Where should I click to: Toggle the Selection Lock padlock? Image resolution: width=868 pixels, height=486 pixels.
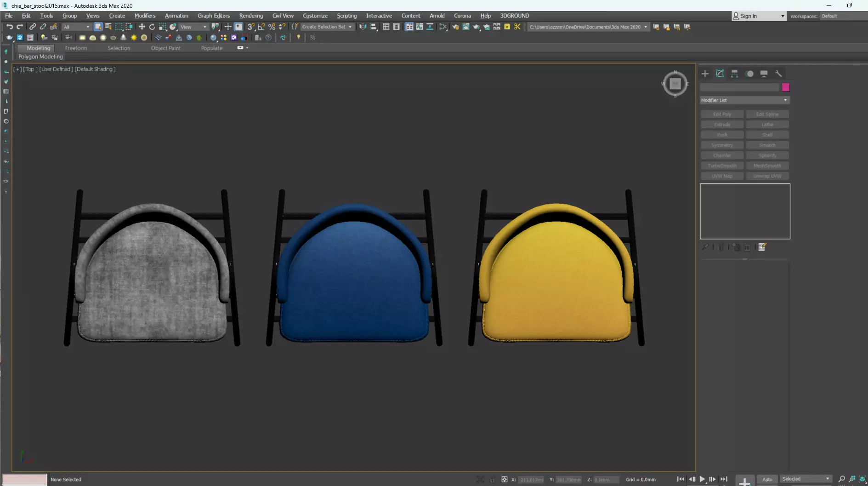[492, 480]
